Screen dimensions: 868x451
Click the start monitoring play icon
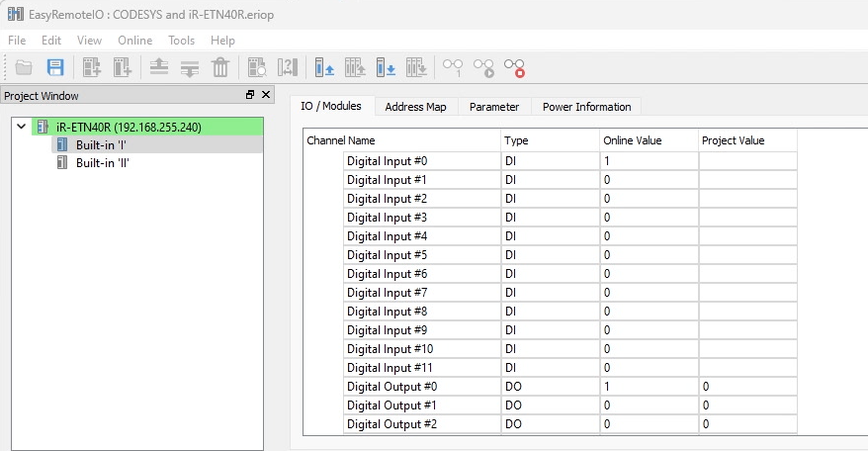point(483,68)
